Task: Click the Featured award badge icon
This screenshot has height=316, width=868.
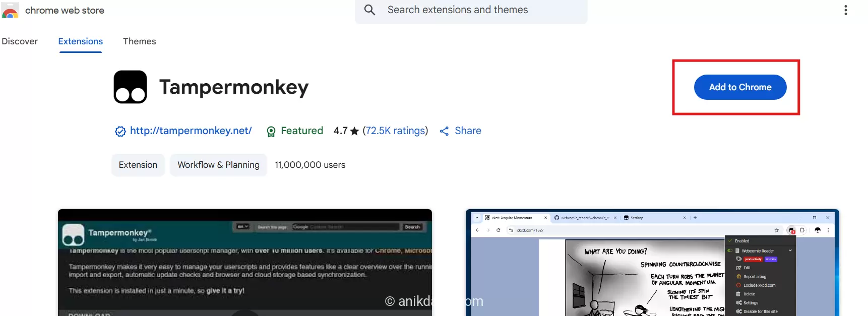Action: (x=271, y=132)
